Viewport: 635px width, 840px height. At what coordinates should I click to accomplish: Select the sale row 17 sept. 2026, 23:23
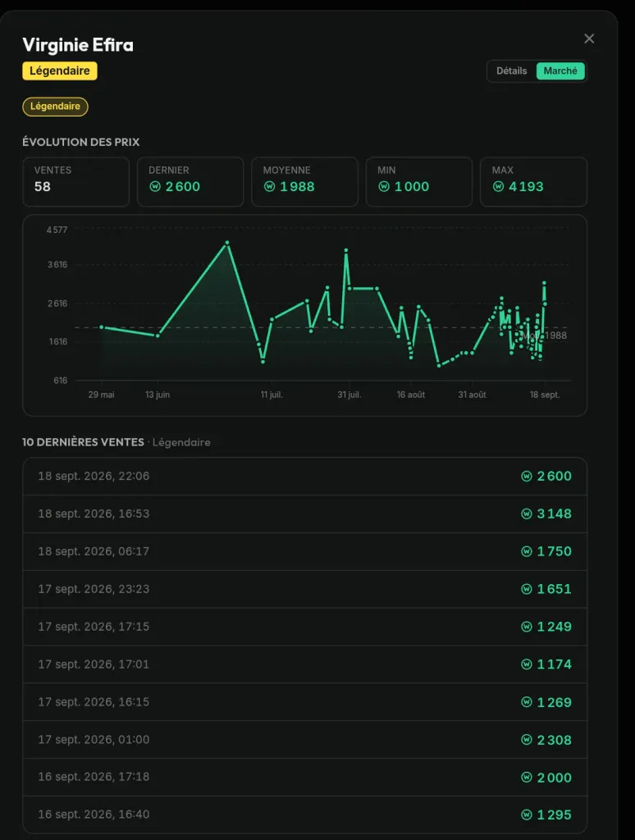point(305,589)
